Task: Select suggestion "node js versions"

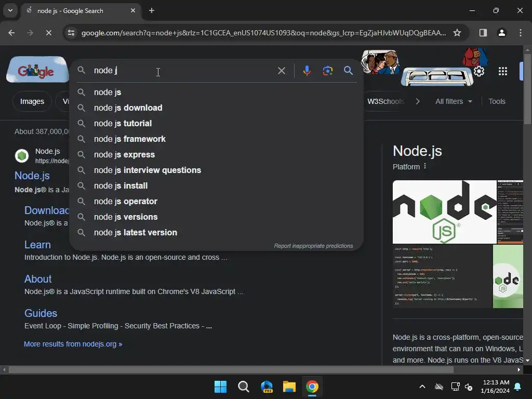Action: coord(216,217)
